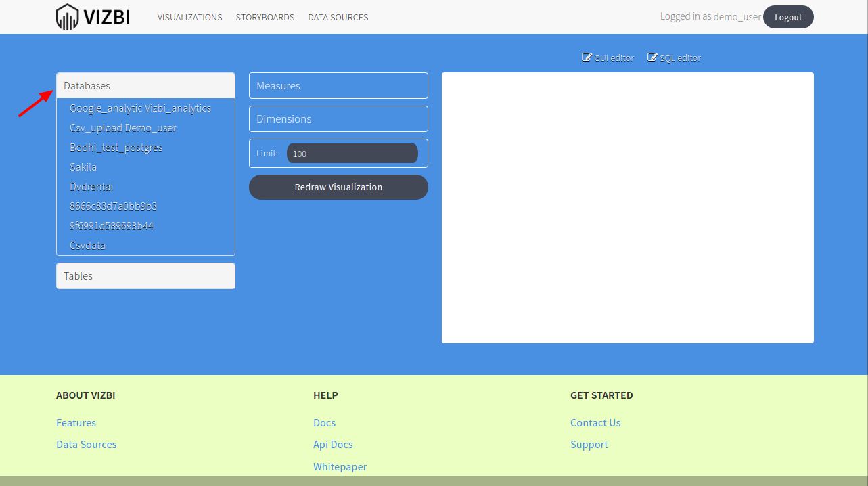Expand the Measures dropdown

338,85
